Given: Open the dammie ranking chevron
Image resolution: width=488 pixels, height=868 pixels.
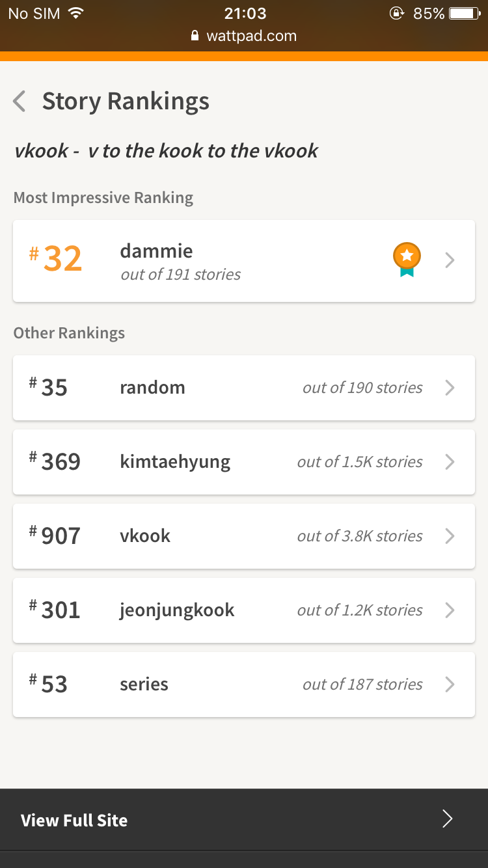Looking at the screenshot, I should click(x=450, y=260).
